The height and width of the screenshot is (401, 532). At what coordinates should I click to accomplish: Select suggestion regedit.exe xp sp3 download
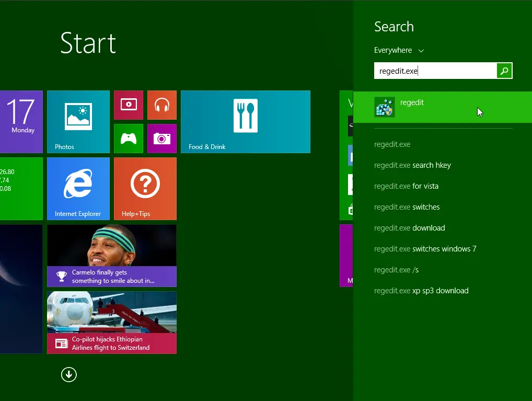pos(421,291)
